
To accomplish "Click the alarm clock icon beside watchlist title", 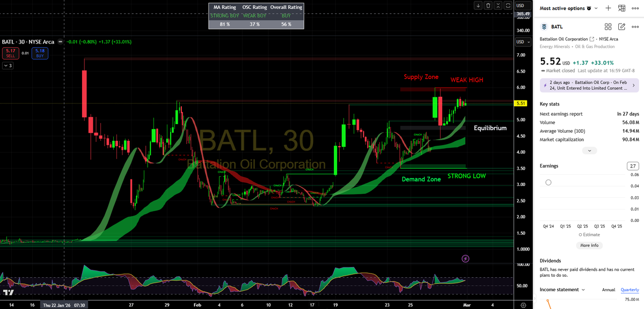I will click(x=589, y=8).
